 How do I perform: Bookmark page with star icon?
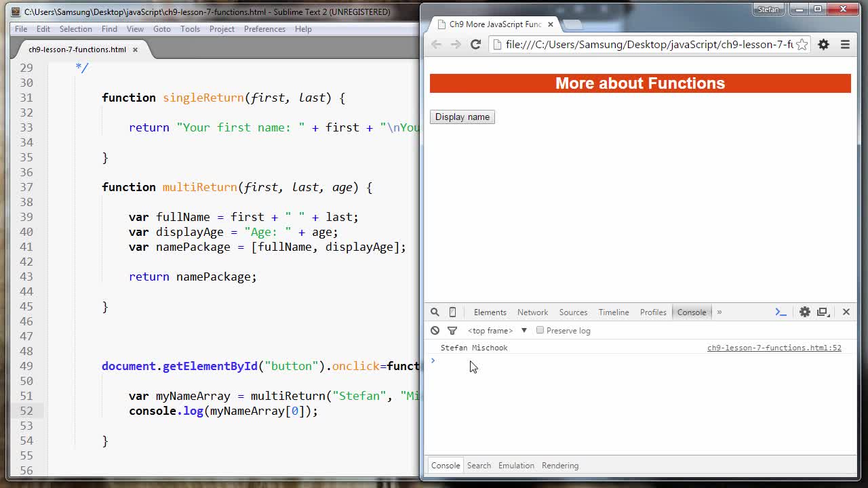pos(802,45)
